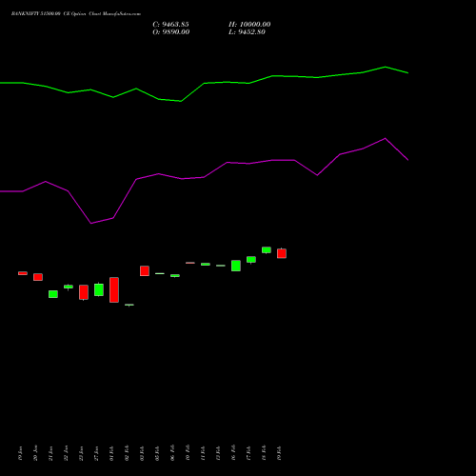Viewport: 476px width, 476px height.
Task: Click the '23 Jan' date axis label
Action: [82, 453]
